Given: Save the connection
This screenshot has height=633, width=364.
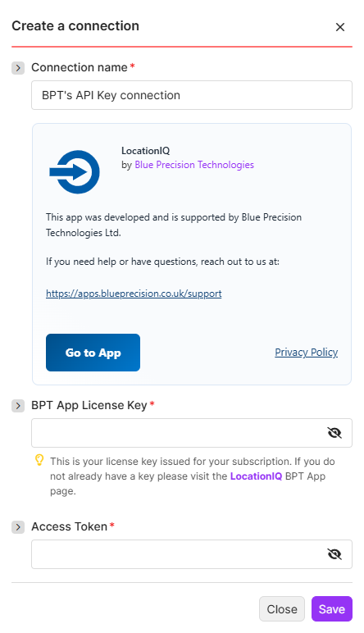Looking at the screenshot, I should [332, 608].
